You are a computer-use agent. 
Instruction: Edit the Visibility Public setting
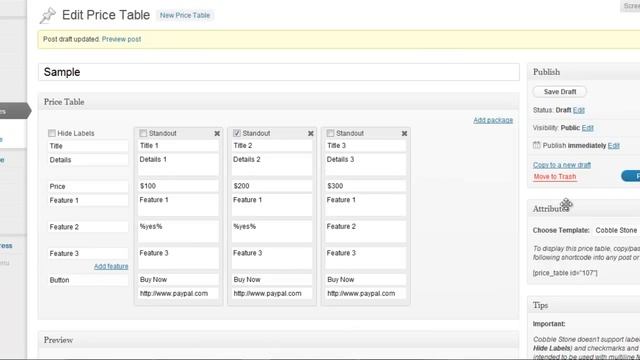click(x=587, y=128)
